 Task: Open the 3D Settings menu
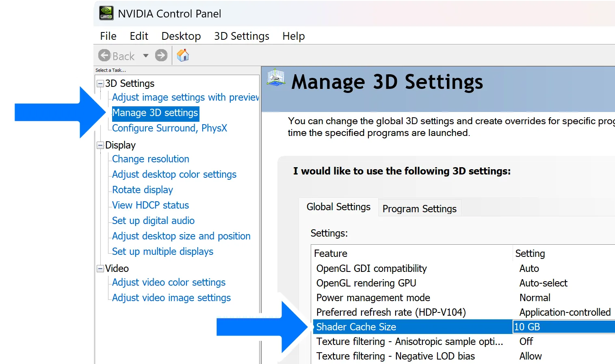[x=241, y=36]
